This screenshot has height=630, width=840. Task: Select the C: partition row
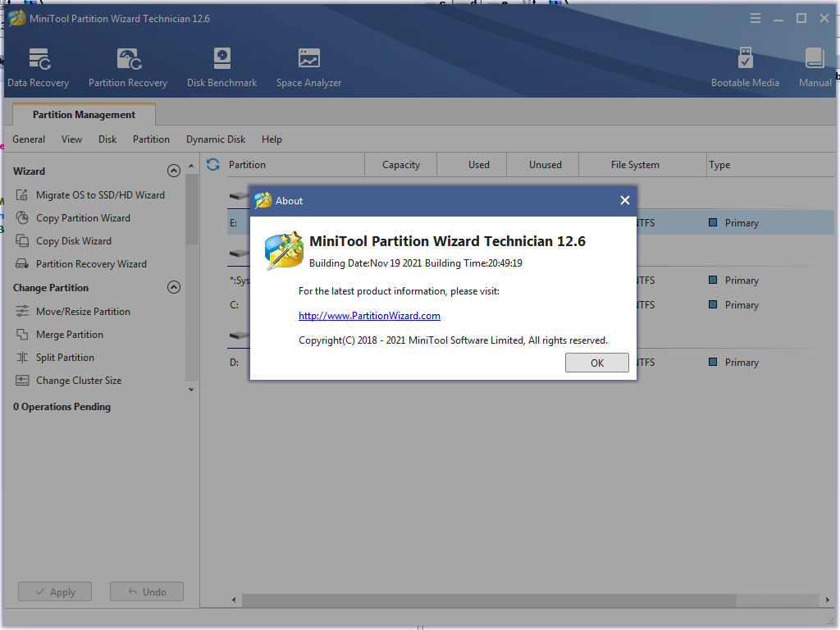pyautogui.click(x=531, y=305)
